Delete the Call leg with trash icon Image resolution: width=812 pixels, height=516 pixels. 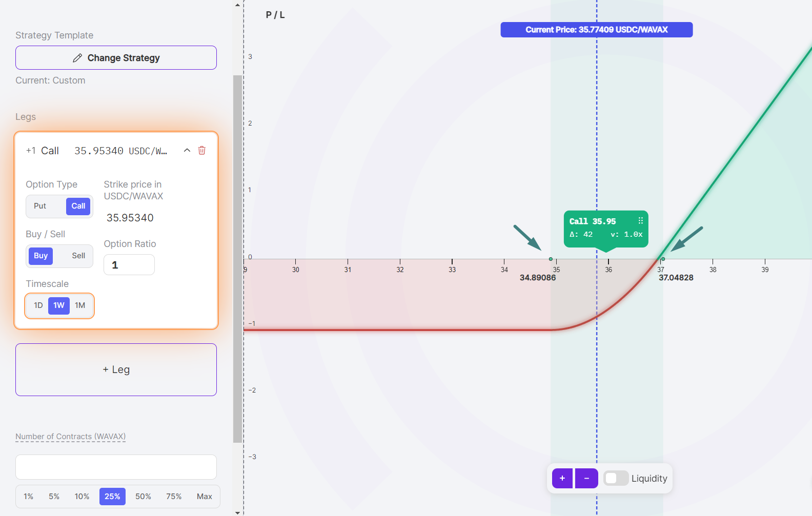click(x=202, y=150)
